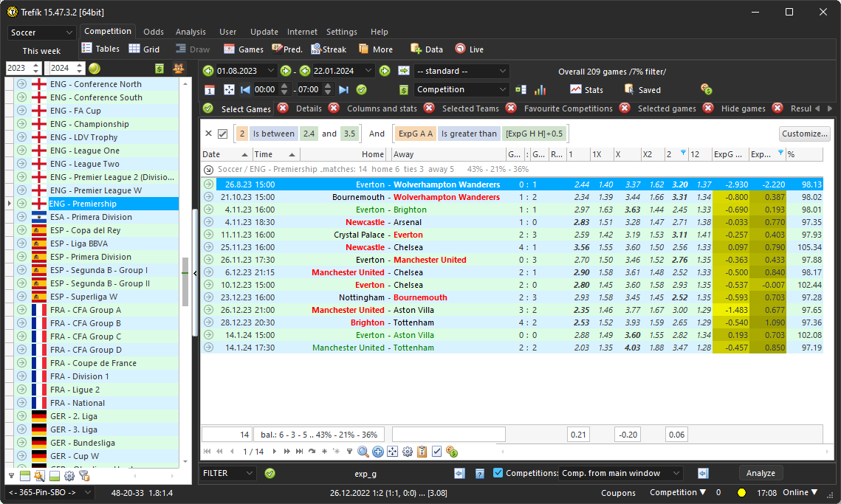Screen dimensions: 841x504
Task: Click the bar chart icon beside Competition dropdown
Action: [540, 89]
